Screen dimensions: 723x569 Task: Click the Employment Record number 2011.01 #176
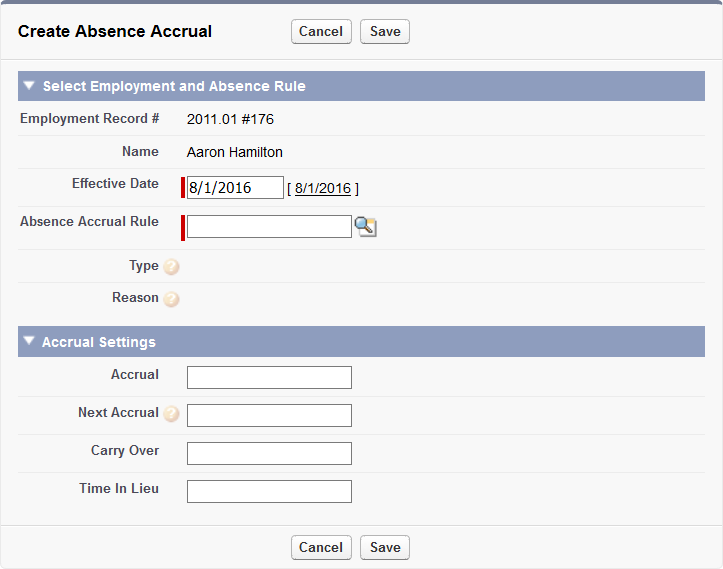click(x=230, y=119)
